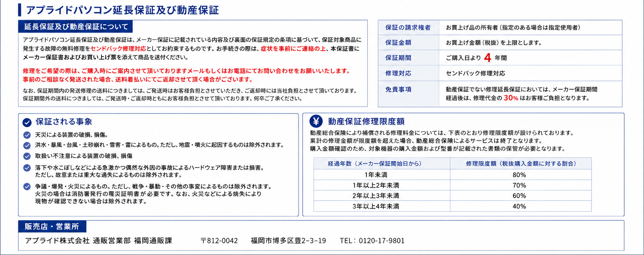
Task: Click the check icon beside 洪水・暴風・台風 line
Action: click(27, 145)
